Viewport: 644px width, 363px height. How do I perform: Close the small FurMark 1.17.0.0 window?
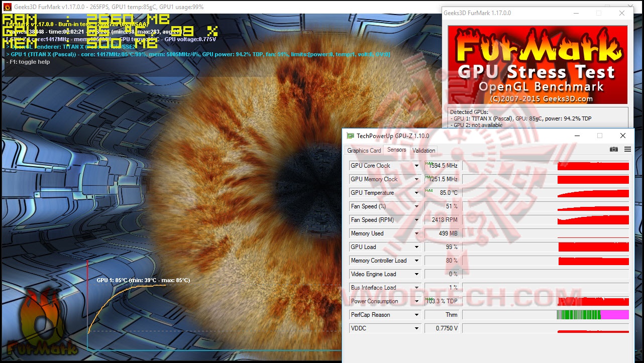[x=622, y=13]
